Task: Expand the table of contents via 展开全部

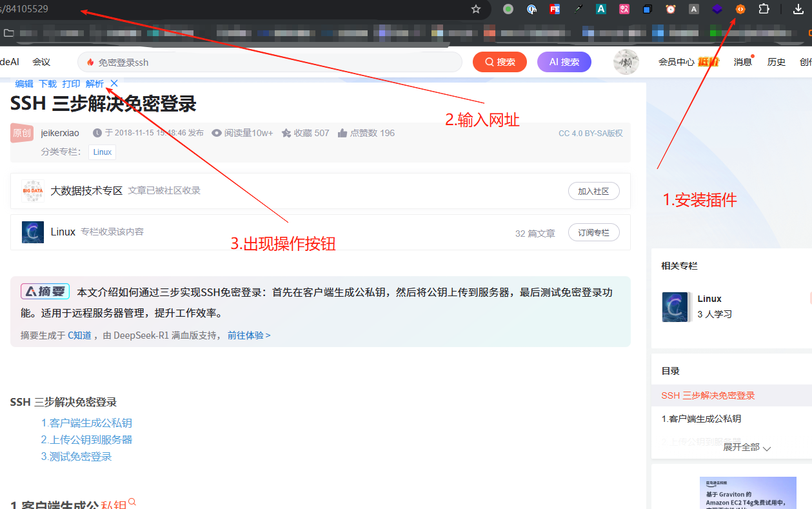Action: tap(747, 447)
